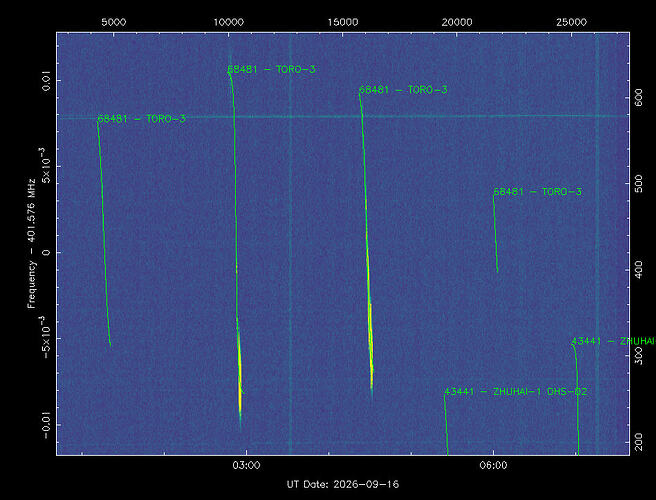Select the 20000 tick label on top axis
Image resolution: width=656 pixels, height=500 pixels.
coord(457,22)
